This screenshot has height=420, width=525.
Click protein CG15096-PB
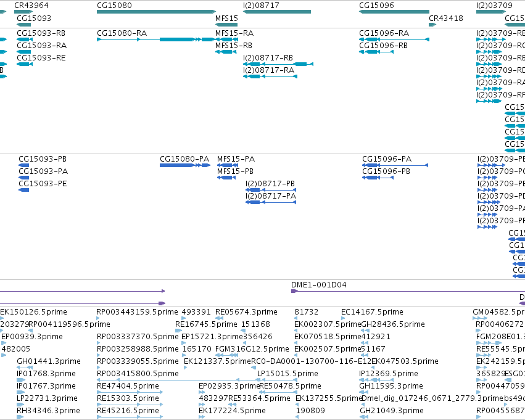[x=378, y=178]
